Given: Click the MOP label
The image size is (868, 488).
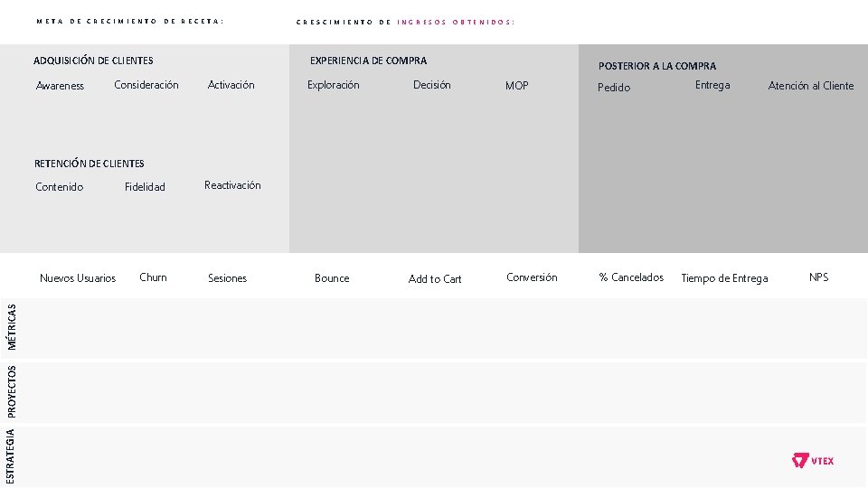Looking at the screenshot, I should pos(517,86).
